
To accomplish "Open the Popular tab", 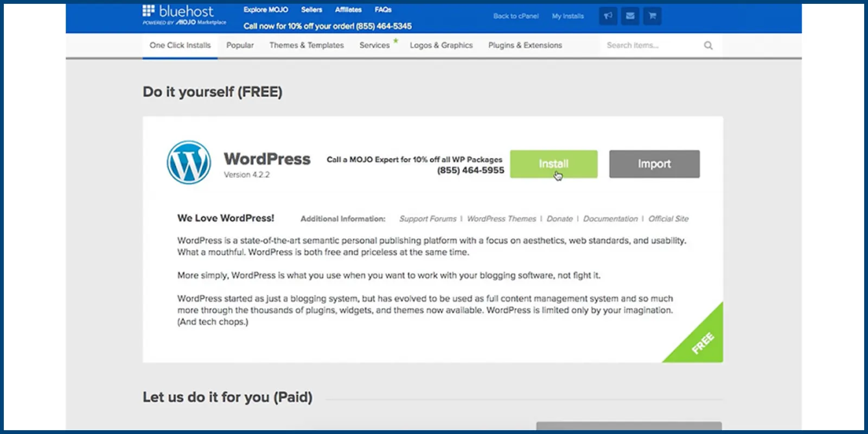I will coord(240,46).
